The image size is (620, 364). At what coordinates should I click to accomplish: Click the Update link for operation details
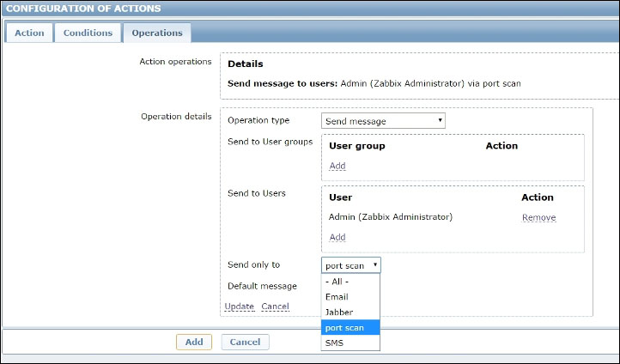(x=239, y=306)
